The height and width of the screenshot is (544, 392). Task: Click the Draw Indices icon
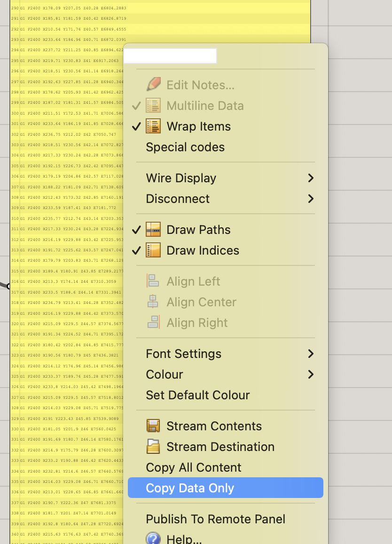tap(153, 250)
